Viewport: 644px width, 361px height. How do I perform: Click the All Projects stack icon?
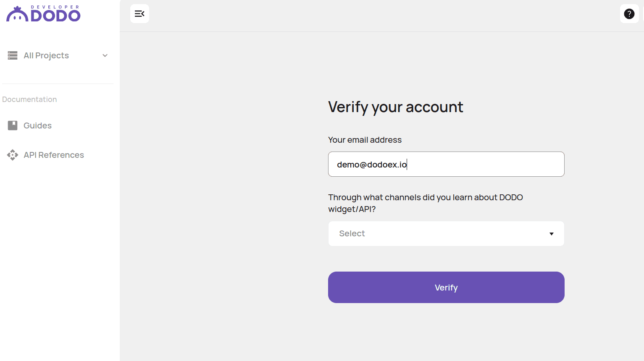13,55
